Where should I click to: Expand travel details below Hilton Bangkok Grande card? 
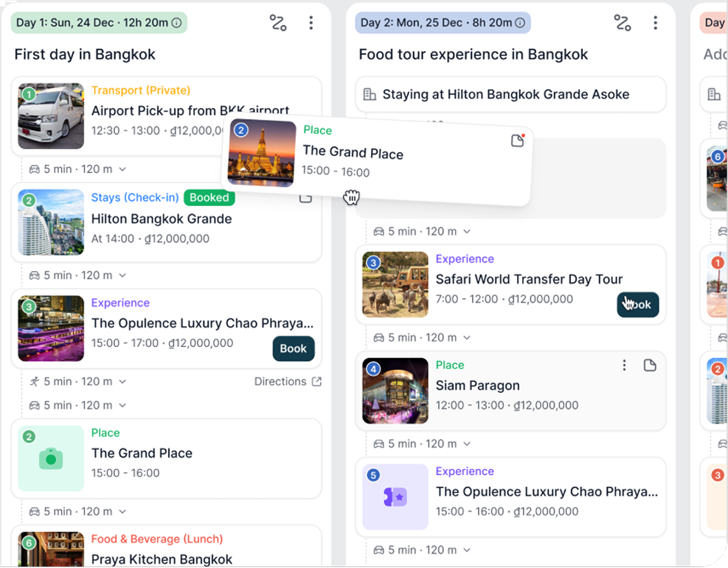122,276
